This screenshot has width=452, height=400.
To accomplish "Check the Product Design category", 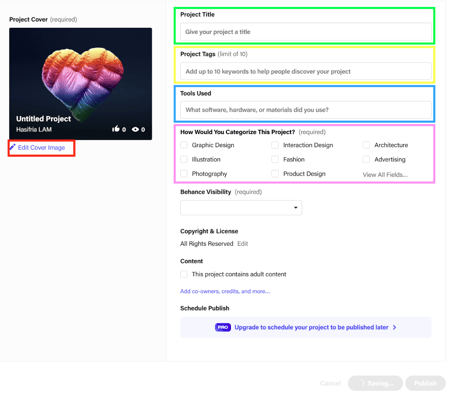I will tap(275, 174).
